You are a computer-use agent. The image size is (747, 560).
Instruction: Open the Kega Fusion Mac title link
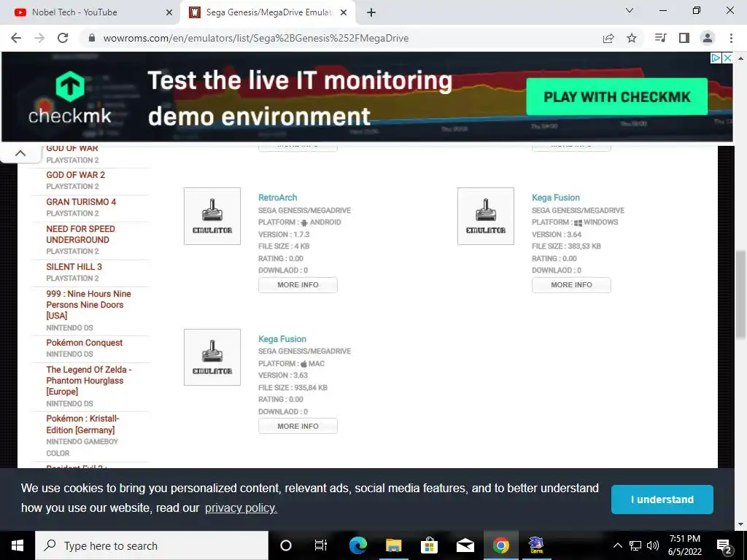pos(282,339)
